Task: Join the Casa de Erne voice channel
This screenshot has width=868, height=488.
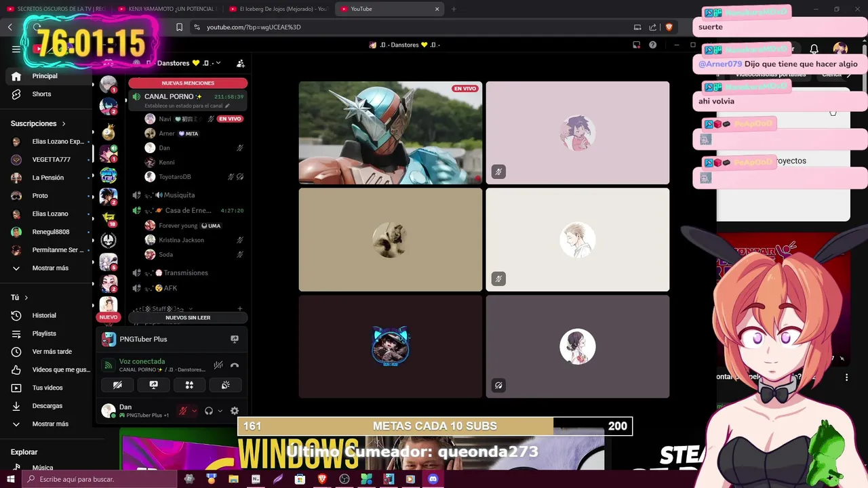Action: pyautogui.click(x=188, y=211)
